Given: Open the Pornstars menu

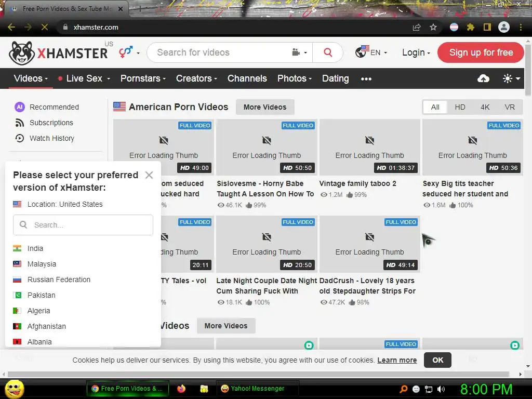Looking at the screenshot, I should pos(143,78).
